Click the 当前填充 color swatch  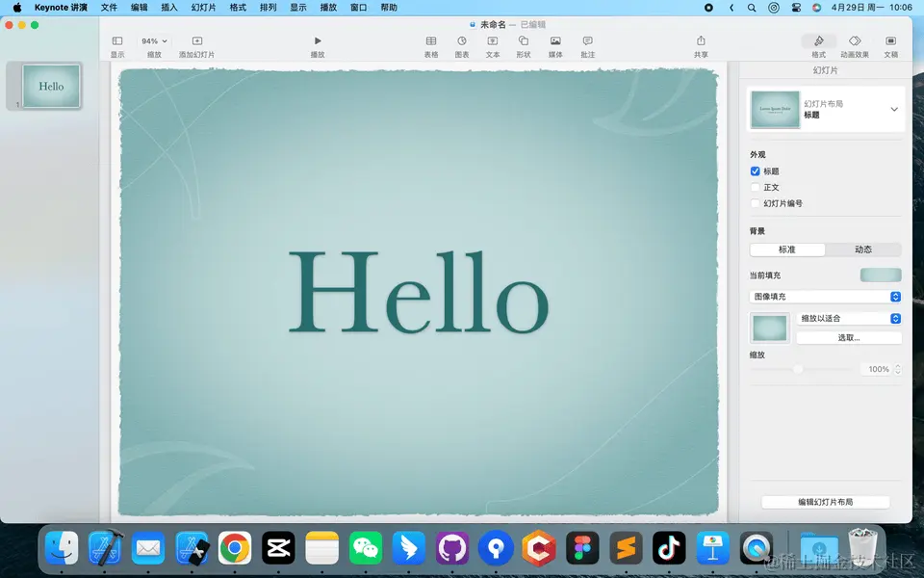pos(881,275)
